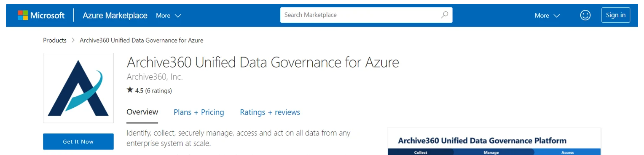Click the Archive360, Inc. publisher name
Image resolution: width=644 pixels, height=155 pixels.
[155, 77]
